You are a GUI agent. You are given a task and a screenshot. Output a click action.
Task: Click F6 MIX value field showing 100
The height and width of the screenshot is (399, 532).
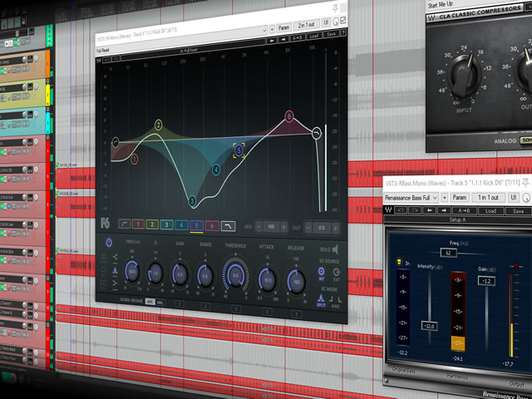coord(271,227)
